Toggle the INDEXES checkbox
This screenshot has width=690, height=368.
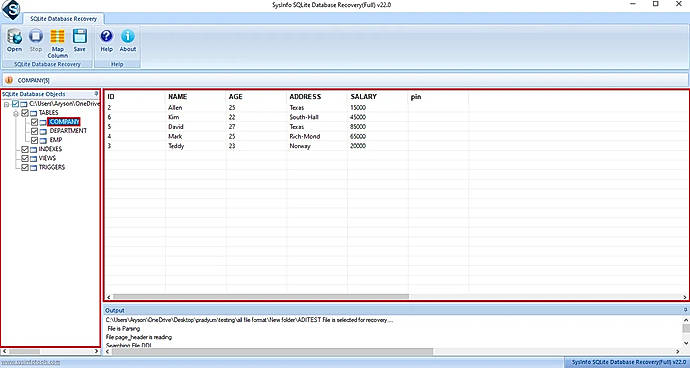tap(25, 150)
